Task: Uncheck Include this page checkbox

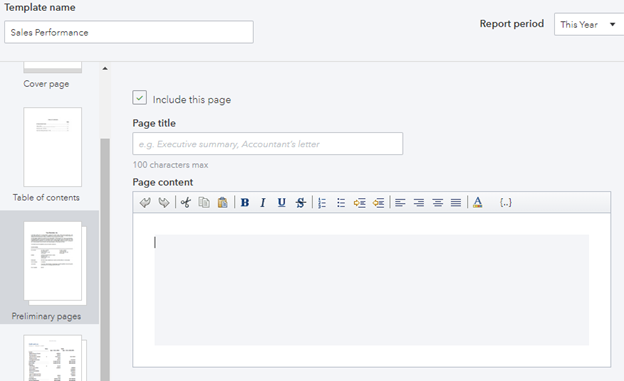Action: tap(139, 98)
